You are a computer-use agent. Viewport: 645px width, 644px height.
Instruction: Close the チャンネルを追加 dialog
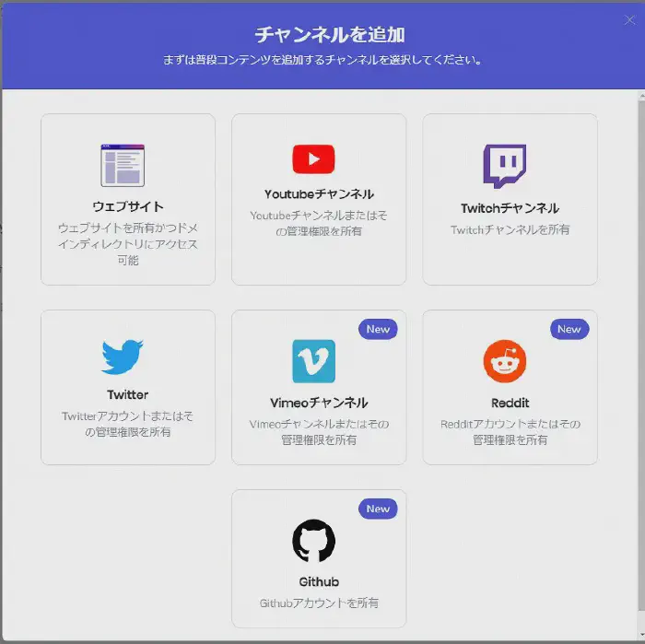[x=629, y=19]
